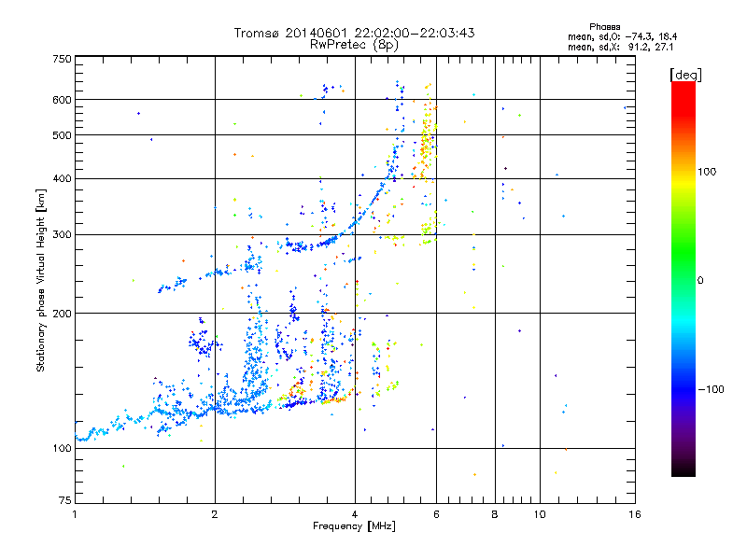The height and width of the screenshot is (560, 747).
Task: Click the "400" height axis tick label
Action: click(62, 179)
